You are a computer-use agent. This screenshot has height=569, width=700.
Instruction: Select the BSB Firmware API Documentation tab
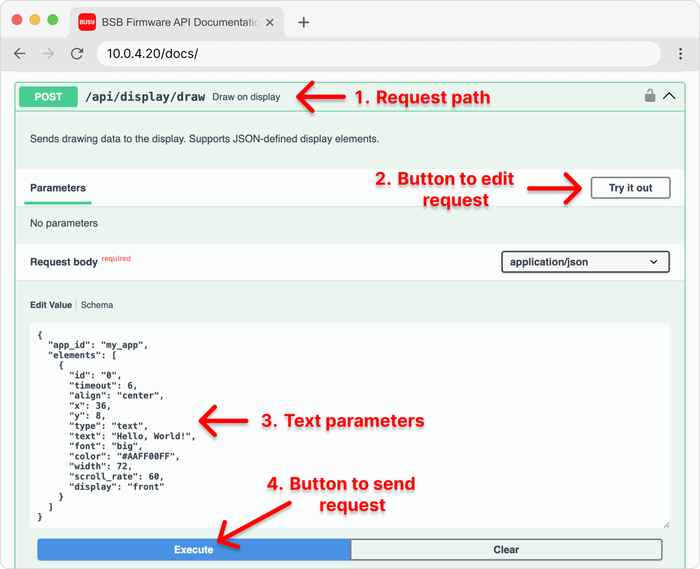(170, 22)
